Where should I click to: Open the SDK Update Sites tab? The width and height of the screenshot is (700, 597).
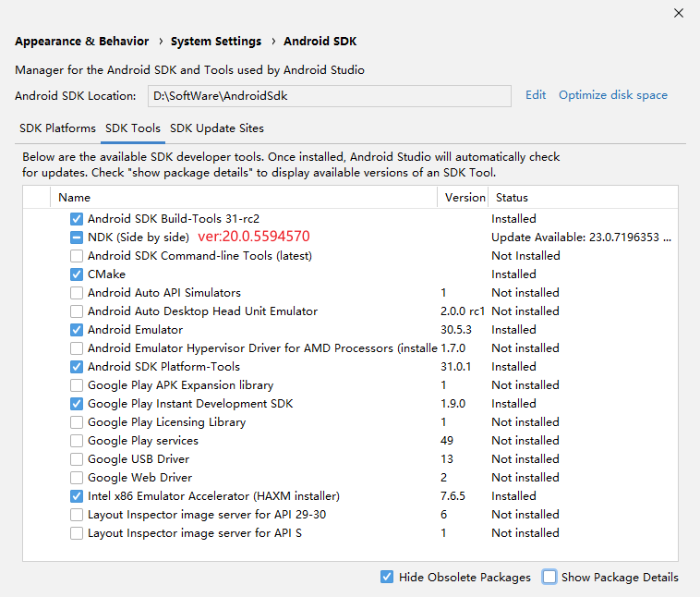pyautogui.click(x=217, y=128)
